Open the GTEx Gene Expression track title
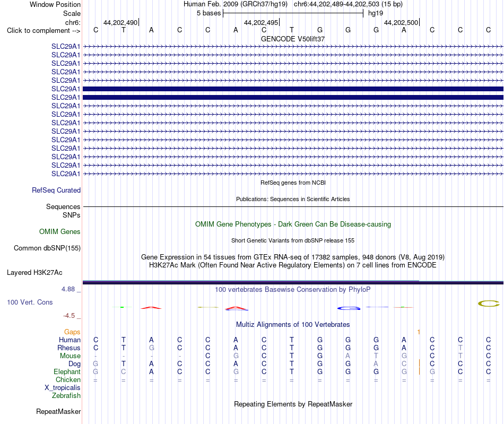Image resolution: width=504 pixels, height=424 pixels. 293,257
